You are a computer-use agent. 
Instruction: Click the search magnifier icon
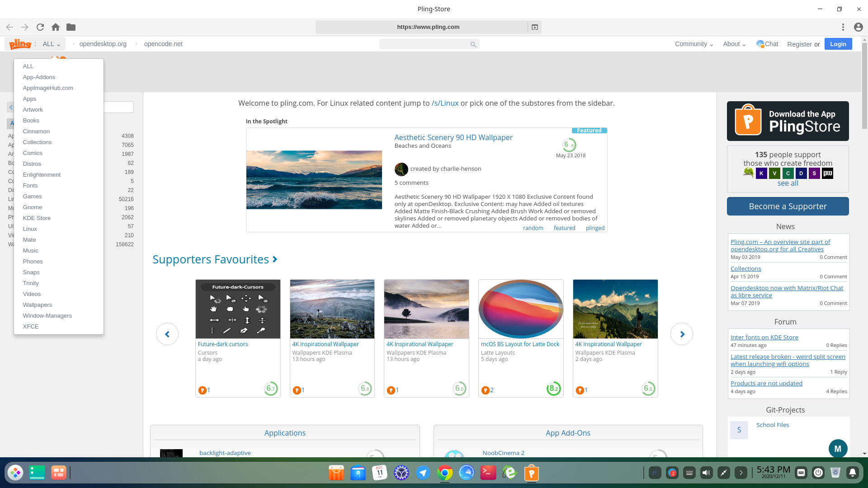473,44
